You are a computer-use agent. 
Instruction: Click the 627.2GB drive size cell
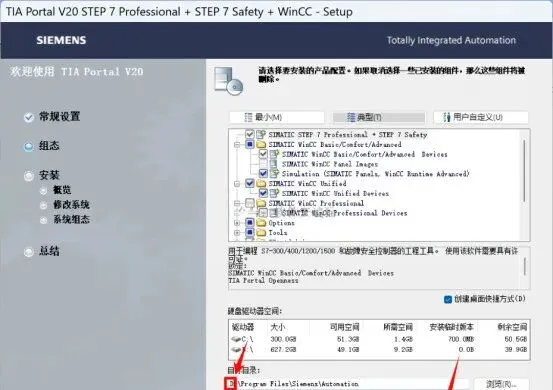coord(283,350)
